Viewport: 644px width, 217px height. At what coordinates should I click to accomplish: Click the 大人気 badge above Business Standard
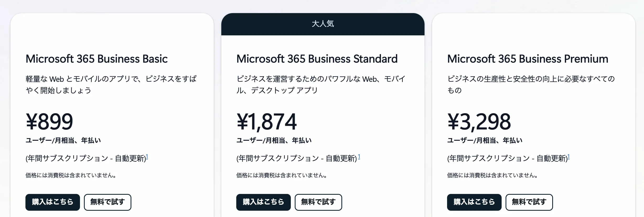coord(323,24)
